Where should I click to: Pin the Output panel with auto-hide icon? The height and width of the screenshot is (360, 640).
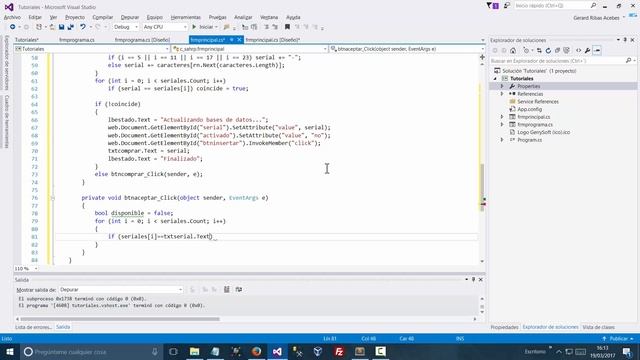(473, 280)
